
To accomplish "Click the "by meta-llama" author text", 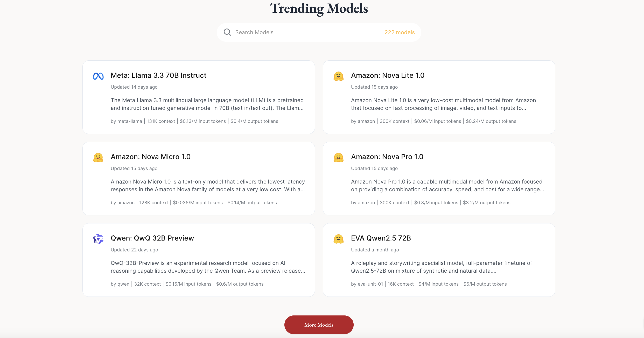I will (x=126, y=121).
